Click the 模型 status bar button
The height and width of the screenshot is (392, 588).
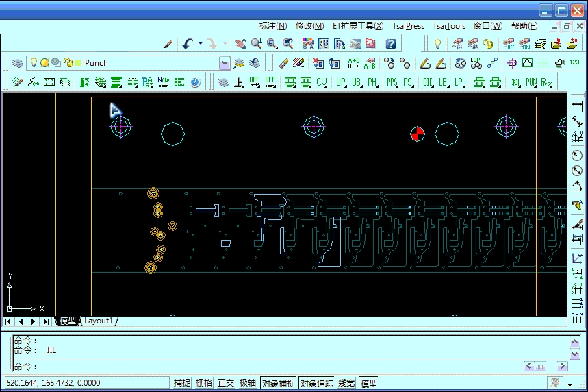click(369, 383)
